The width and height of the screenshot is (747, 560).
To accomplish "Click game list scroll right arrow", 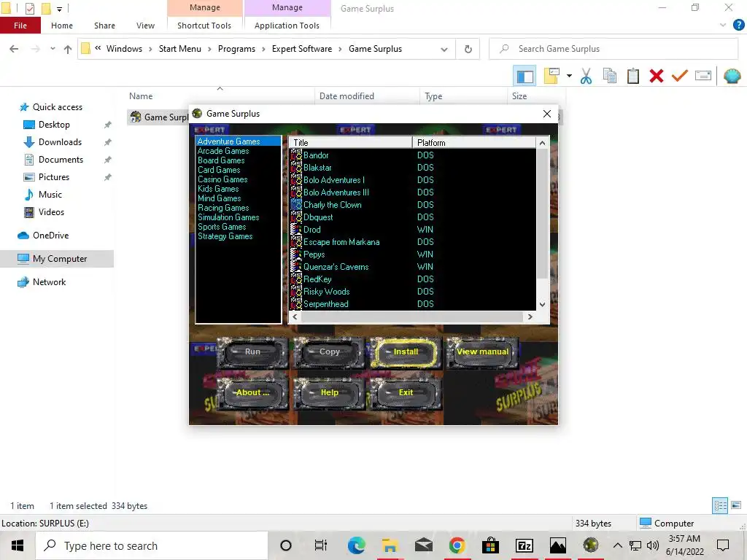I will [x=530, y=316].
